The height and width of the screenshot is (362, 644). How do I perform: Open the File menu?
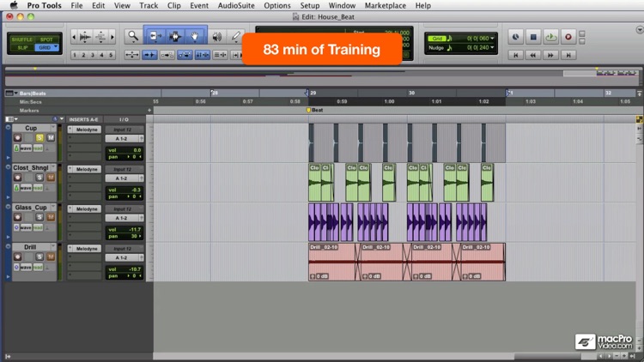[x=76, y=5]
